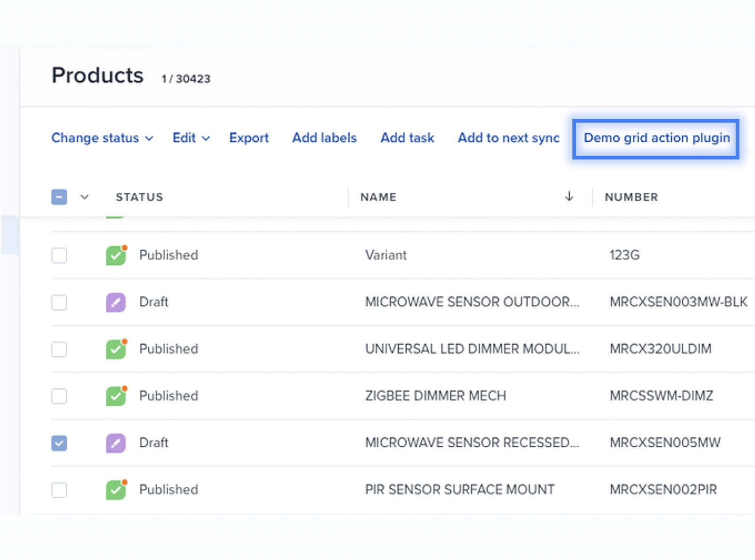
Task: Click Published status icon for ZIGBEE DIMMER MECH
Action: [x=116, y=396]
